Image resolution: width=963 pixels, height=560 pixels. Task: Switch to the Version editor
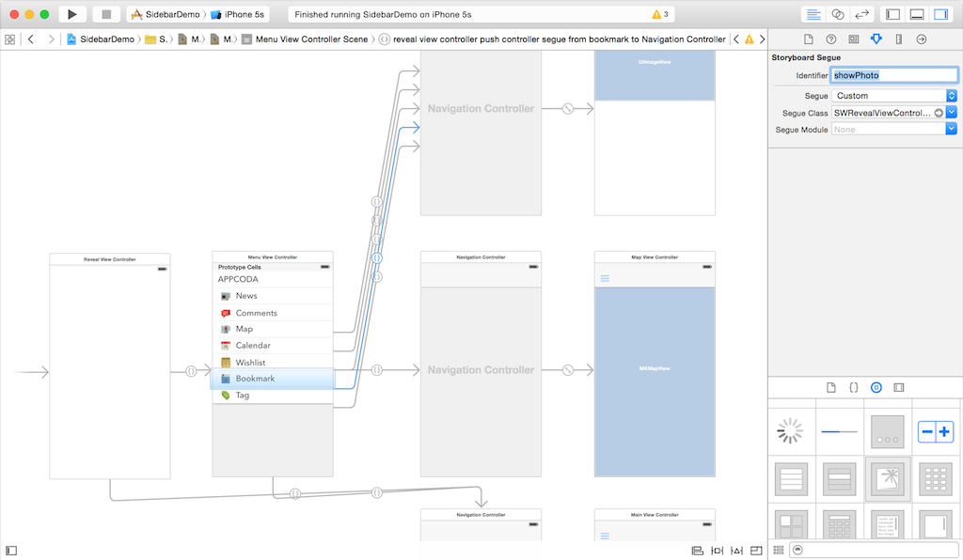860,14
